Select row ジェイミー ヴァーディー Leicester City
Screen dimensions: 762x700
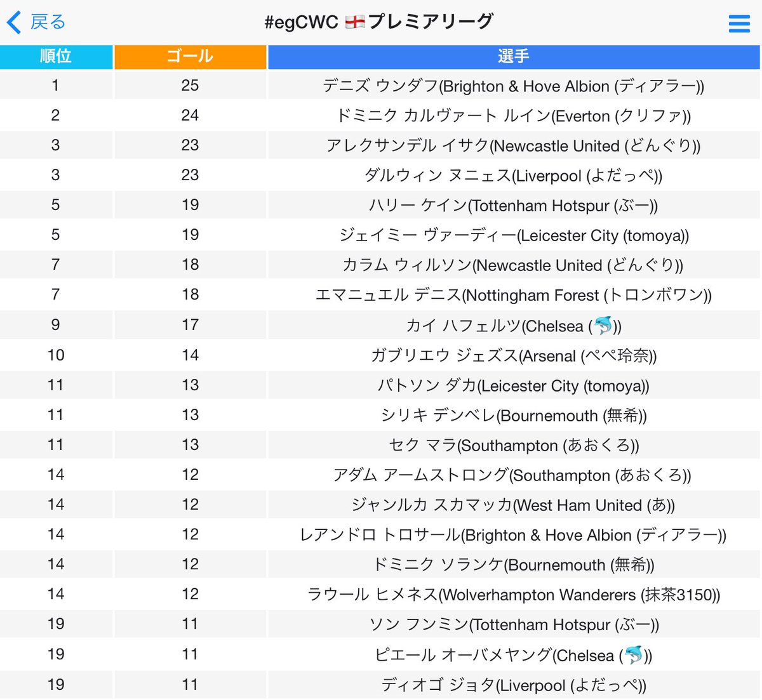coord(381,234)
